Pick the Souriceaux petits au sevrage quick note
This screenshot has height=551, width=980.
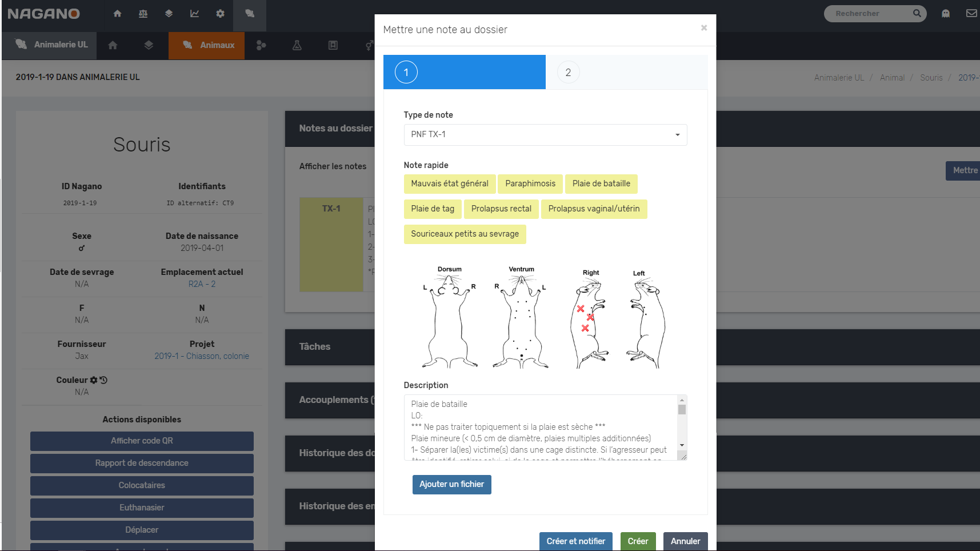(465, 234)
